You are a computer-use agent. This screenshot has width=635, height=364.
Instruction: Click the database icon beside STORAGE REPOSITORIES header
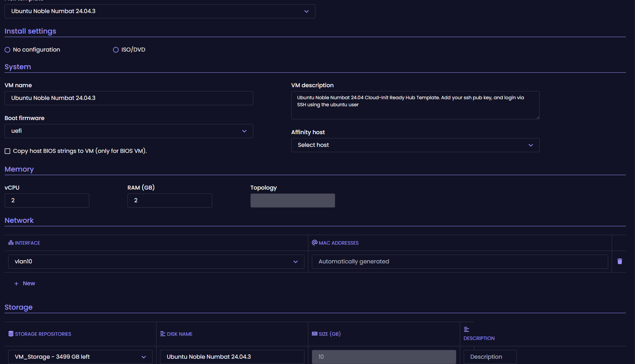pyautogui.click(x=10, y=334)
